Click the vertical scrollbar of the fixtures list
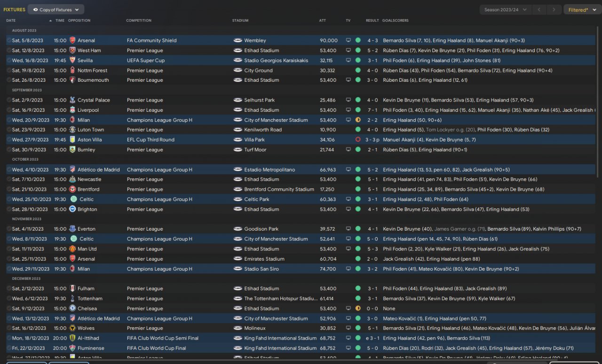 pyautogui.click(x=598, y=94)
